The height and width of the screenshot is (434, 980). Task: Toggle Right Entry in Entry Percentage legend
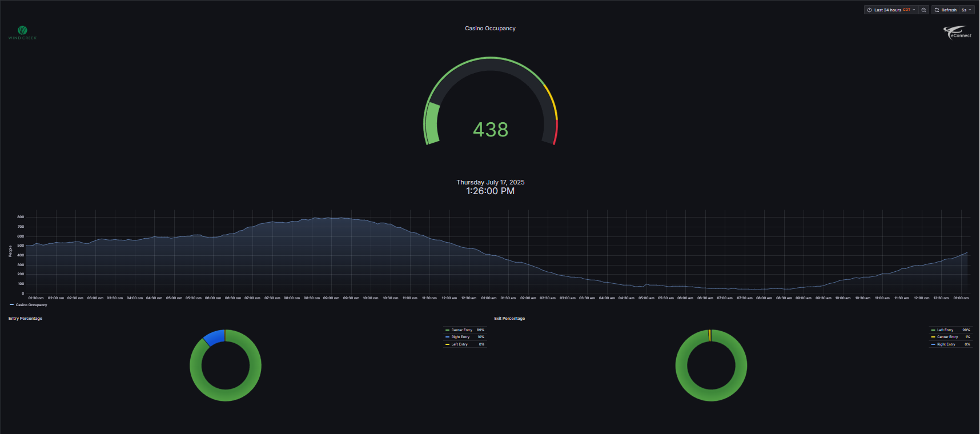coord(460,337)
